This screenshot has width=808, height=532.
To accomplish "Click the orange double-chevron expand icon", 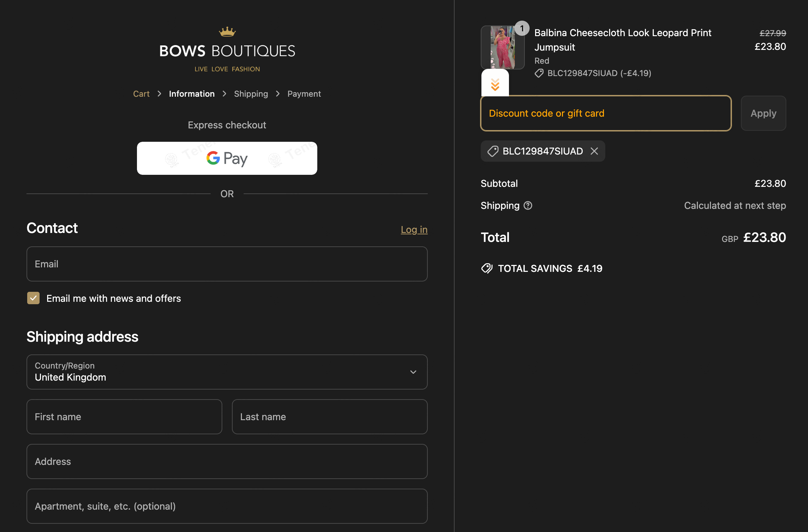I will 495,84.
